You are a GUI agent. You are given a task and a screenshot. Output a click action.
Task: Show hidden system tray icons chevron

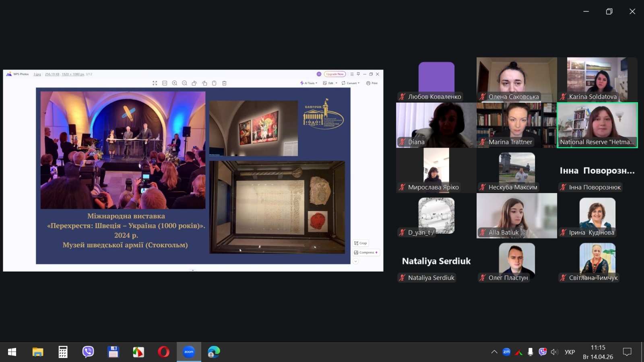494,352
